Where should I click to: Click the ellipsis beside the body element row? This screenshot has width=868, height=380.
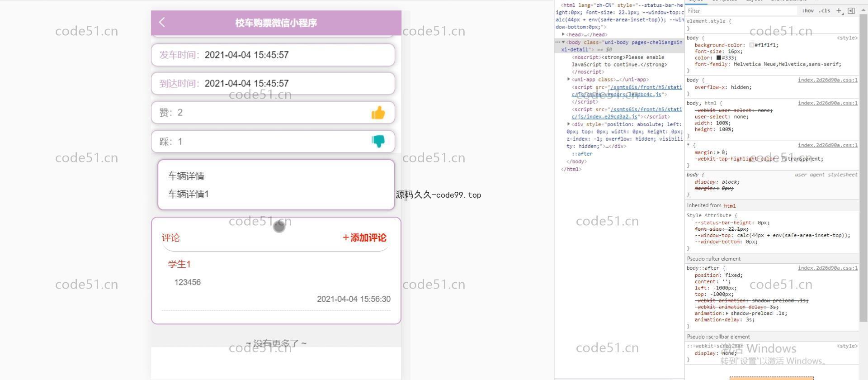pos(557,42)
